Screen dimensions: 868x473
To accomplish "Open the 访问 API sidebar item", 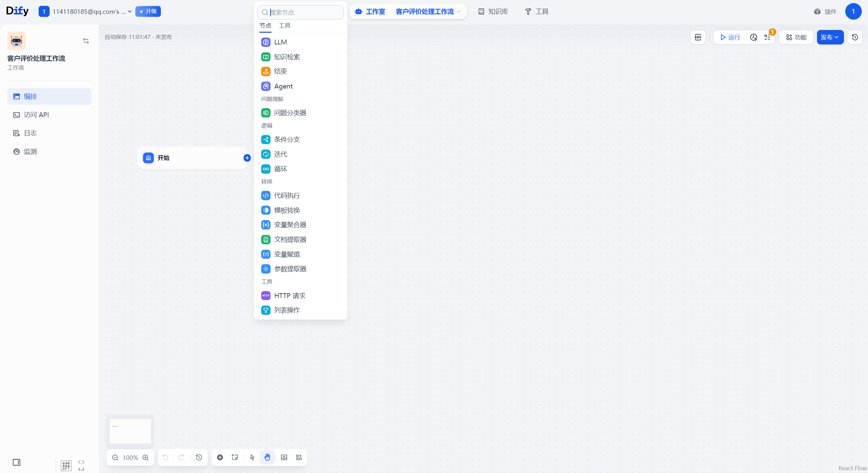I will pyautogui.click(x=37, y=115).
